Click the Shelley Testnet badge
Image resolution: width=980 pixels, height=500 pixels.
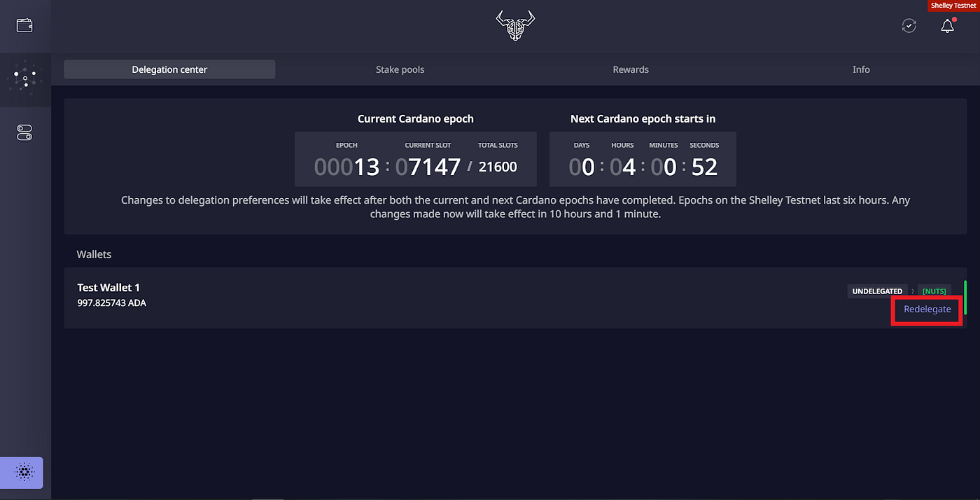tap(954, 5)
